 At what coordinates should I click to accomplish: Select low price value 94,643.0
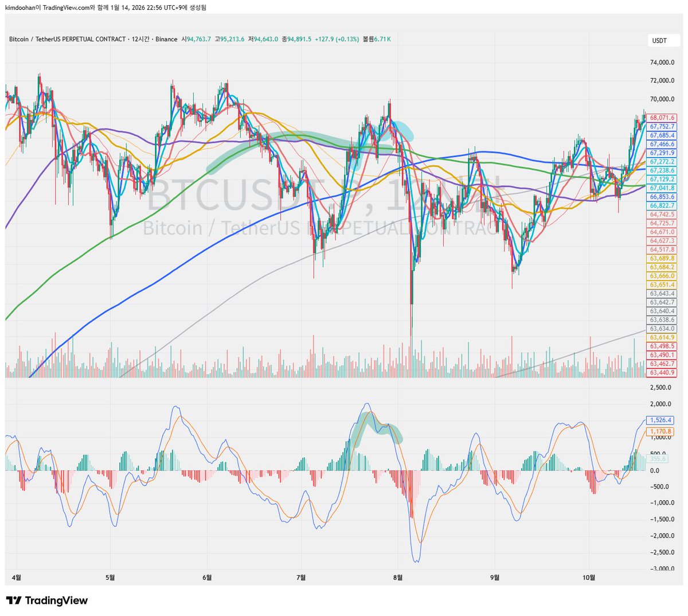[x=266, y=39]
